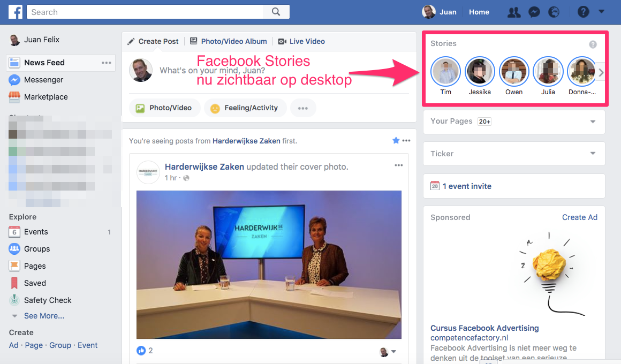Click the Facebook logo icon
Viewport: 621px width, 364px height.
click(x=16, y=12)
